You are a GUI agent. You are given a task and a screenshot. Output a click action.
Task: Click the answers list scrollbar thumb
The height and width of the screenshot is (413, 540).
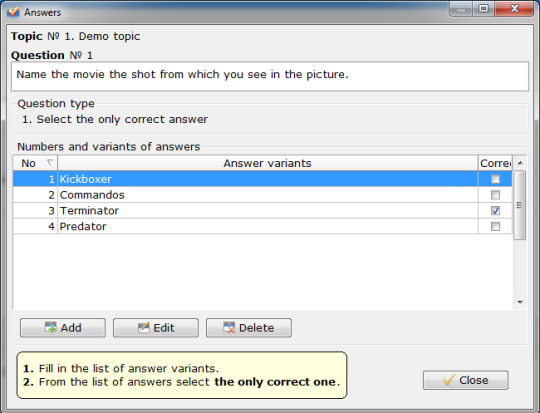(520, 205)
